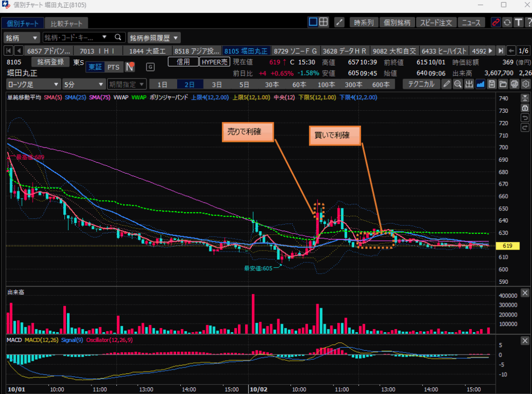The image size is (532, 394).
Task: Expand the 銘柄参照履歴 history dropdown
Action: point(154,37)
